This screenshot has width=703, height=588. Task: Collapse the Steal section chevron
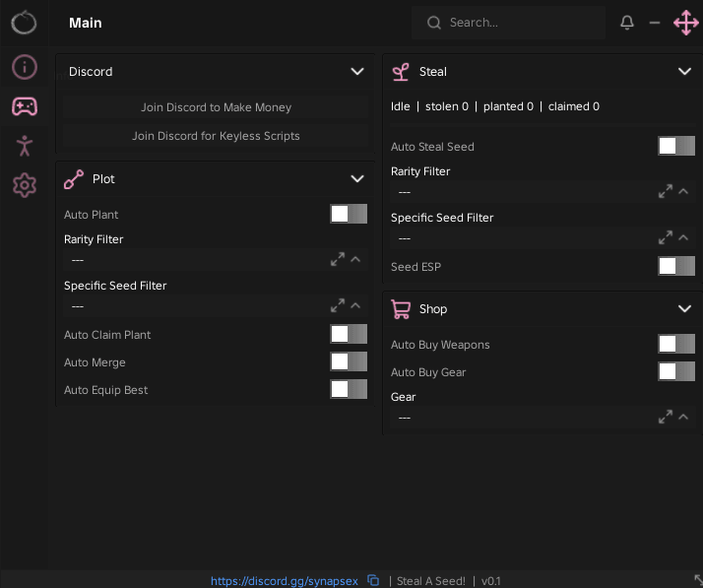pos(684,71)
